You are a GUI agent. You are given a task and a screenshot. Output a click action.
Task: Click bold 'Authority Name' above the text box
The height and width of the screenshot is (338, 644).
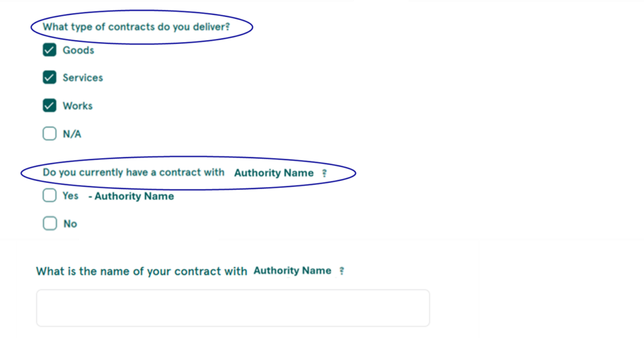[x=292, y=271]
